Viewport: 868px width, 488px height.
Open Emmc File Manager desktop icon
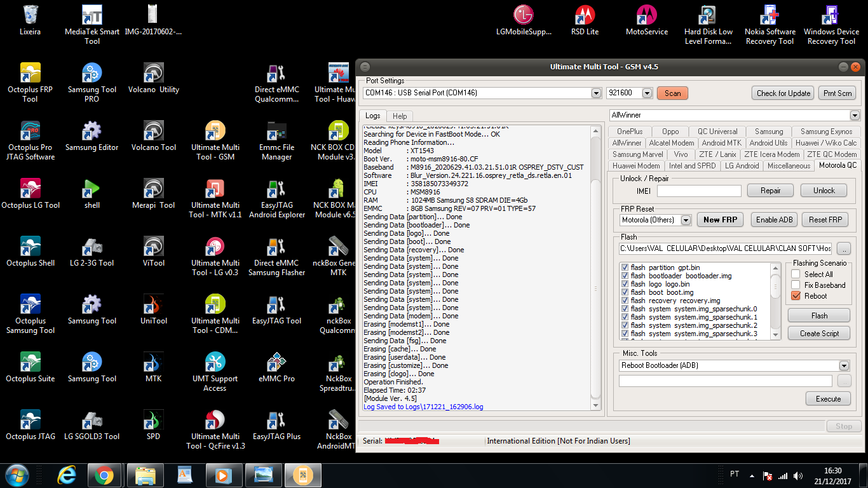coord(276,140)
